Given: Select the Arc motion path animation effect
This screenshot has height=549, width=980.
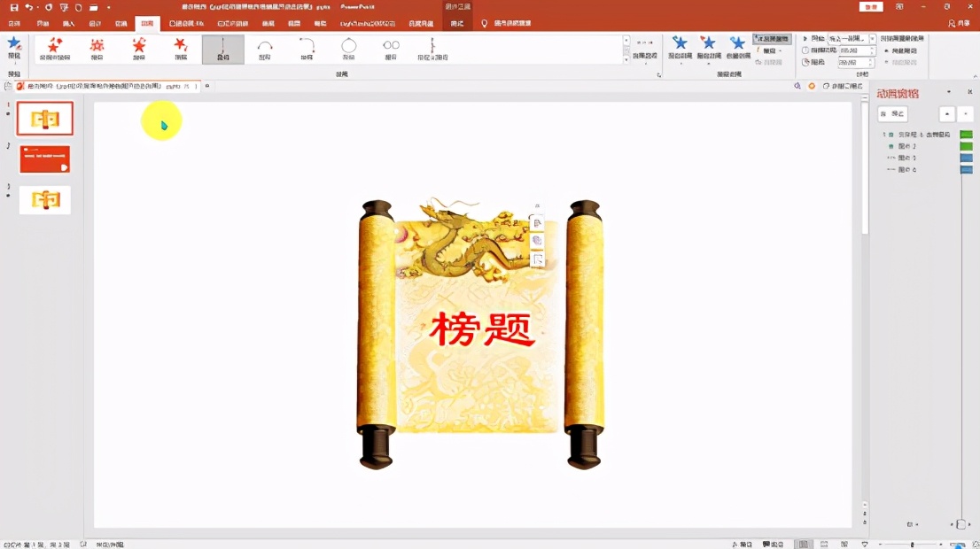Looking at the screenshot, I should coord(264,49).
